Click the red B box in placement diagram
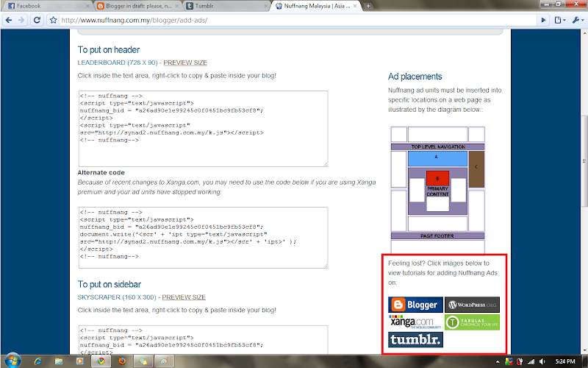This screenshot has width=588, height=368. point(437,178)
